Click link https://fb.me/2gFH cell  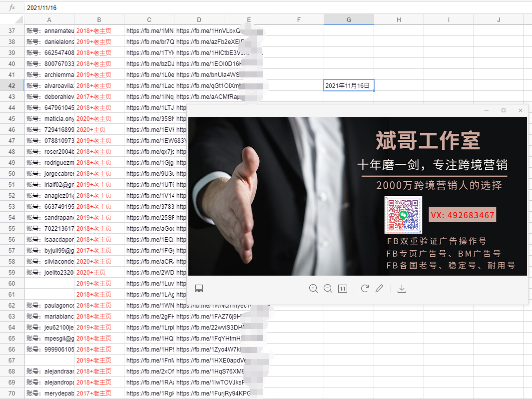click(x=149, y=316)
